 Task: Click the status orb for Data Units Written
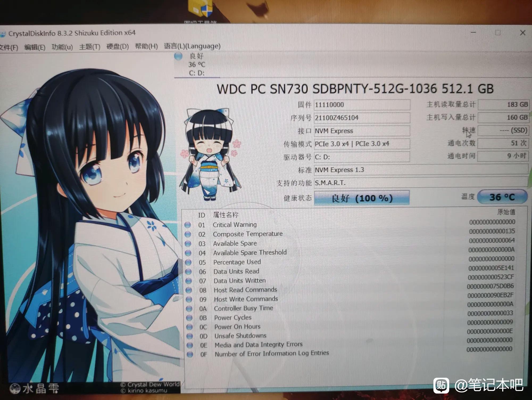[189, 281]
